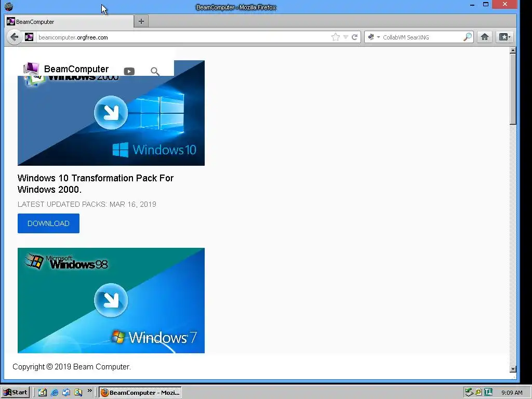This screenshot has height=399, width=532.
Task: Open the Windows Start button
Action: click(15, 392)
